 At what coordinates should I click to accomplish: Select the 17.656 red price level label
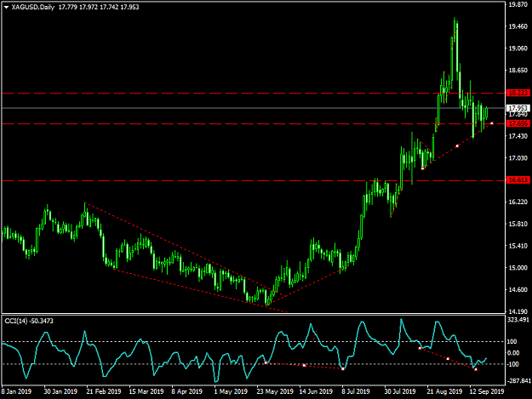click(x=518, y=123)
